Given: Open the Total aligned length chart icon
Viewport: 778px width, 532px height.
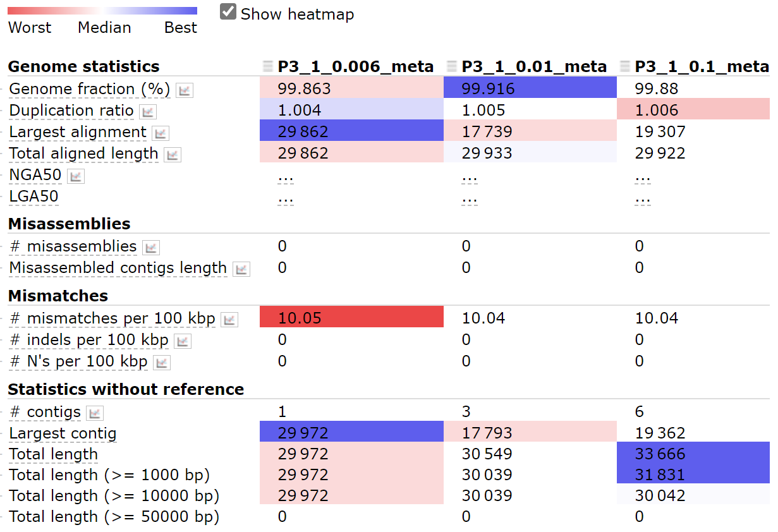Looking at the screenshot, I should pyautogui.click(x=172, y=155).
